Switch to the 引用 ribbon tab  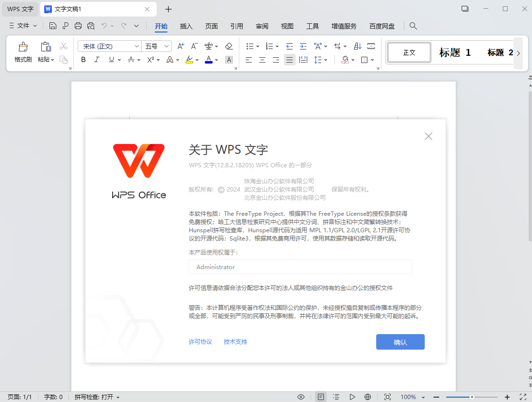tap(236, 26)
